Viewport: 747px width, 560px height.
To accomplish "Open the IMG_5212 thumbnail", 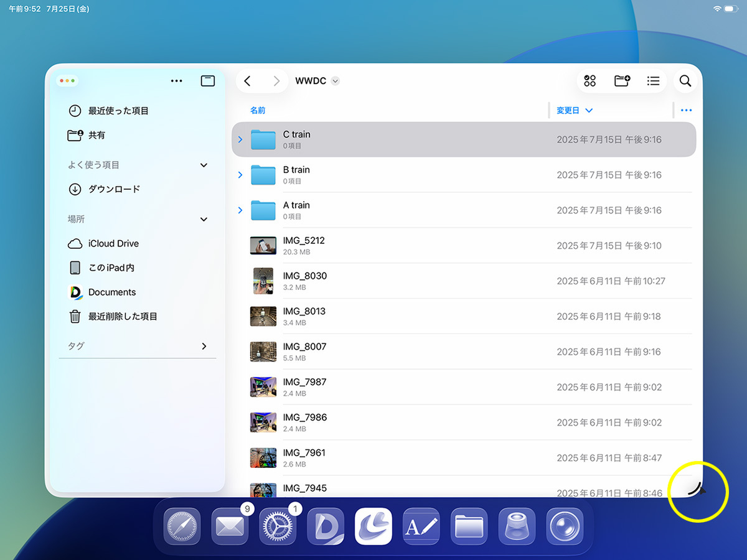I will tap(263, 246).
